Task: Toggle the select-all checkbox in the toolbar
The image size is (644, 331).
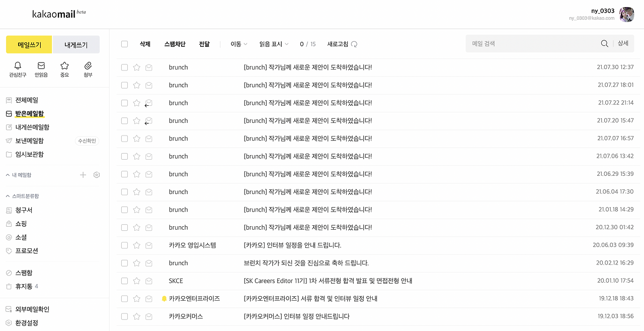Action: click(124, 44)
